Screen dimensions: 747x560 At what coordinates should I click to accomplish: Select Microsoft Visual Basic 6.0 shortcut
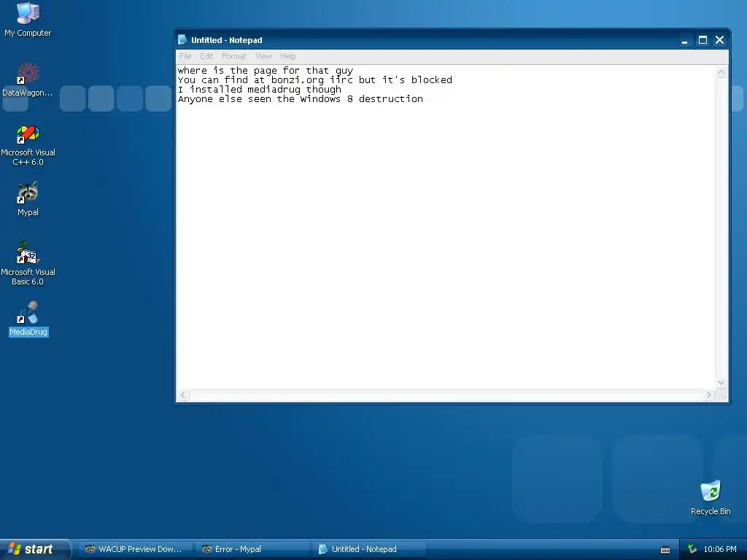point(28,264)
